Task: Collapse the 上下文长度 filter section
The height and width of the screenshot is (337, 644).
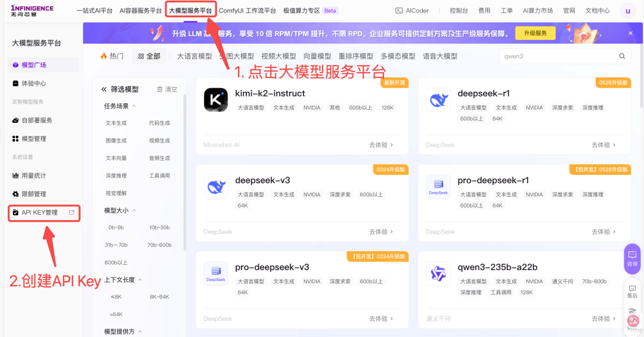Action: (140, 280)
